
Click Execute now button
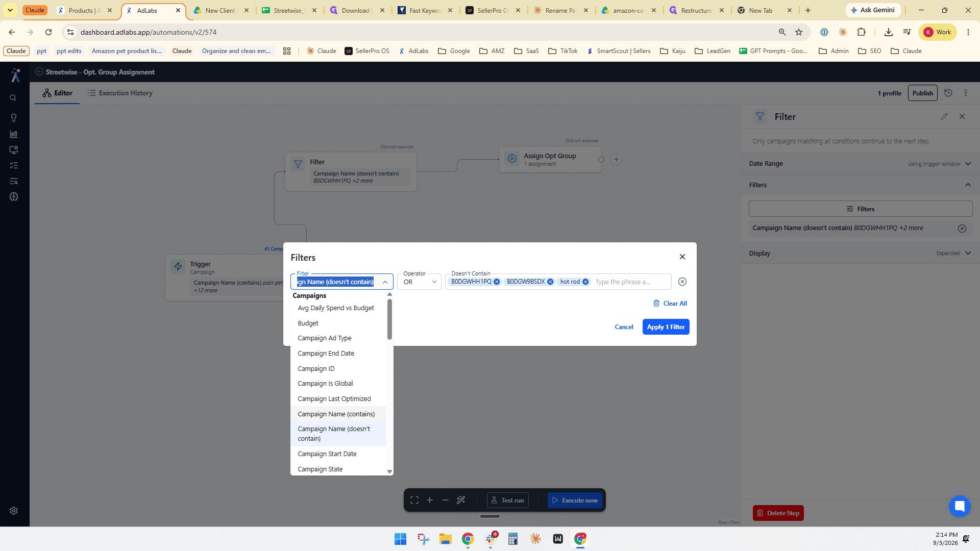coord(575,500)
